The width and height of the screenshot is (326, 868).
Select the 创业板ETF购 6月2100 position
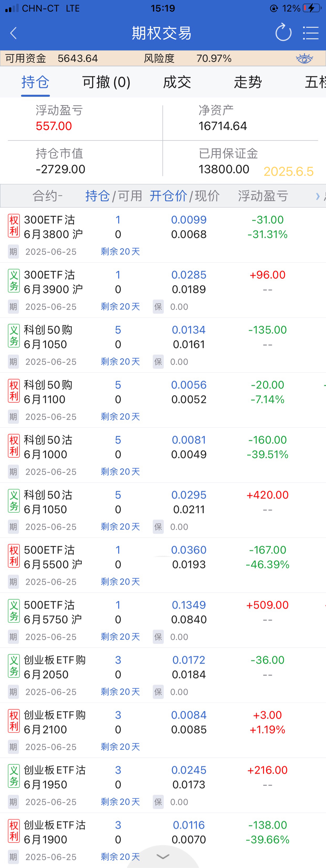pos(54,722)
